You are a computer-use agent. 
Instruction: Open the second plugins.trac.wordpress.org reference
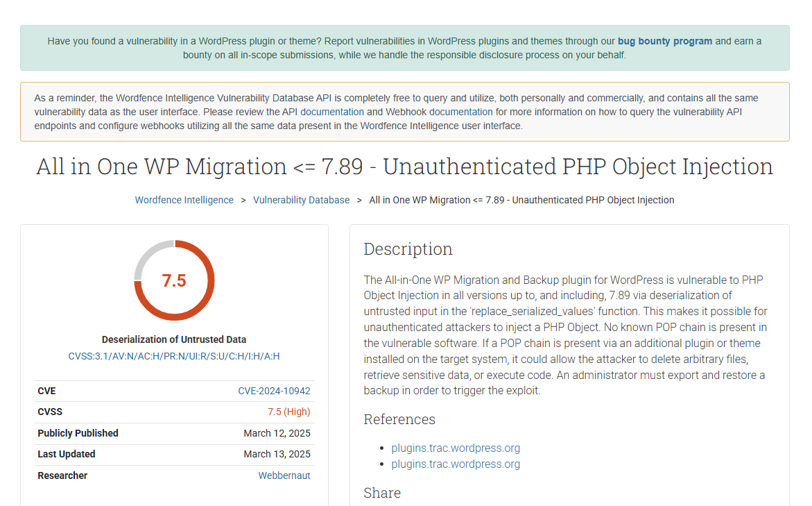click(456, 464)
